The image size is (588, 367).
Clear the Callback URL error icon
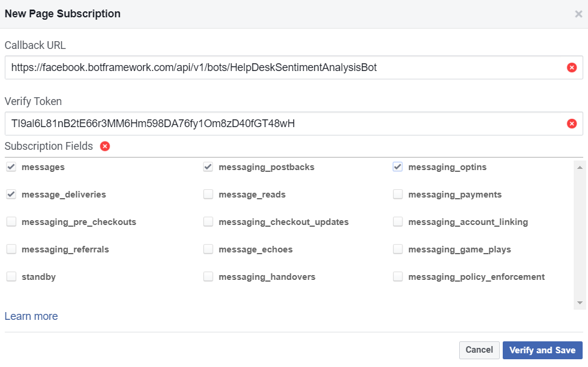click(x=571, y=68)
